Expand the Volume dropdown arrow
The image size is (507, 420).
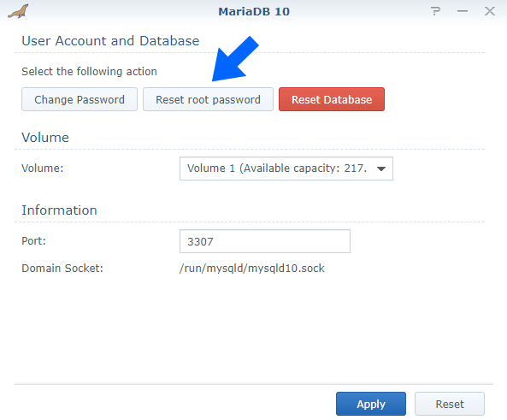pos(381,169)
